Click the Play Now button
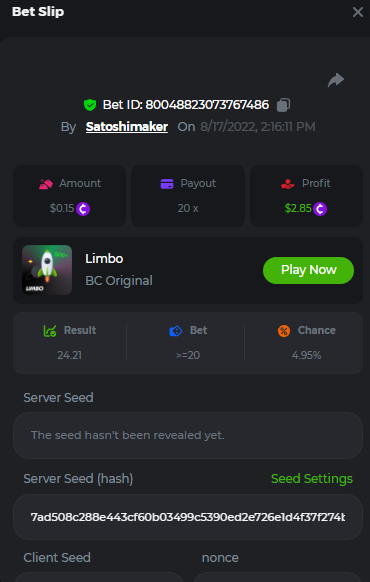370x582 pixels. (308, 270)
